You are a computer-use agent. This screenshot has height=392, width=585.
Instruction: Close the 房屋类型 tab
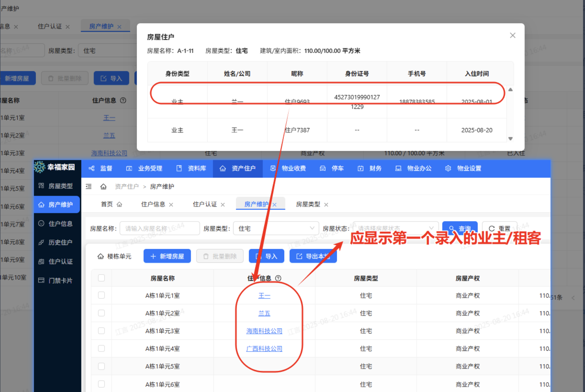326,205
